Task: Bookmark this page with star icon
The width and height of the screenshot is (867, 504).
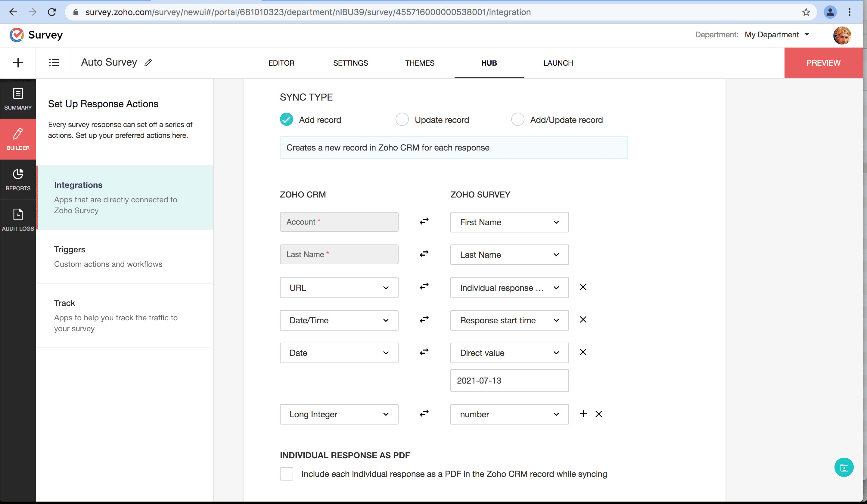Action: point(806,12)
